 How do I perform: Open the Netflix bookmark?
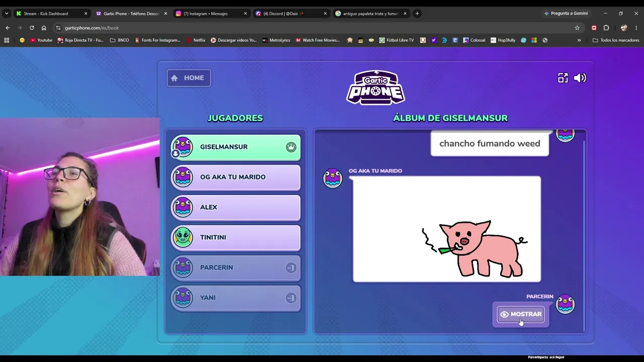(x=196, y=40)
